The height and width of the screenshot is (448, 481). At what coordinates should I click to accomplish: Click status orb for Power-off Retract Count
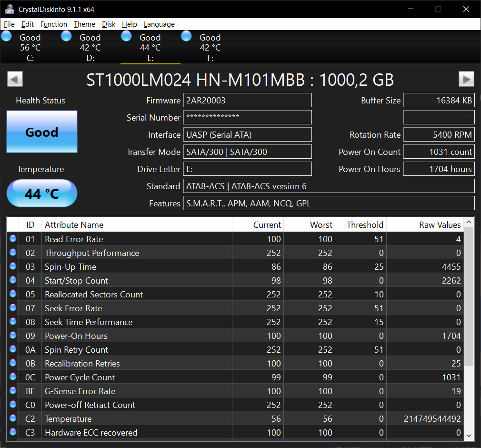[x=13, y=404]
